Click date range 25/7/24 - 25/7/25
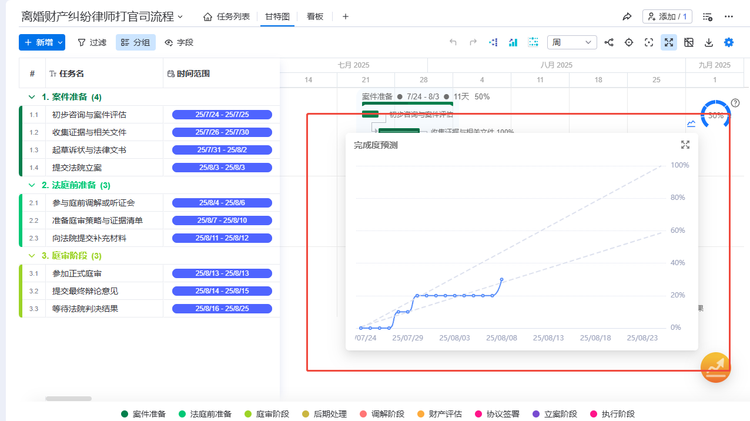Screen dimensions: 750x421 (x=222, y=115)
